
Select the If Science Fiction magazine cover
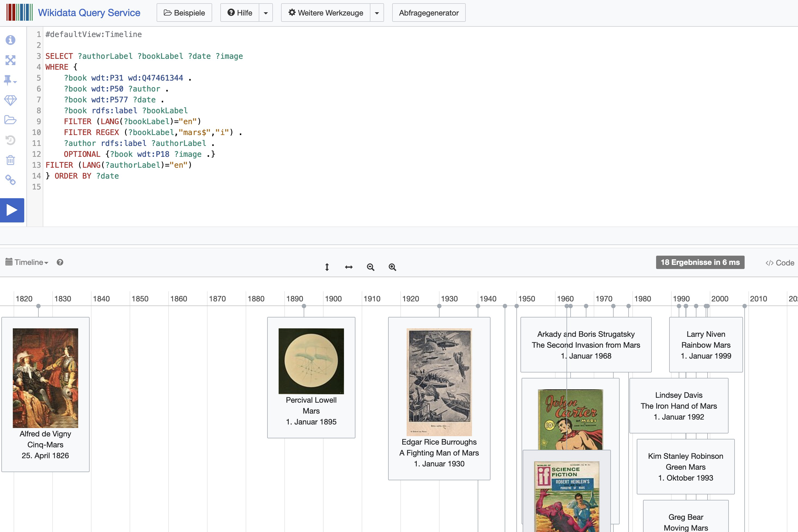coord(566,496)
